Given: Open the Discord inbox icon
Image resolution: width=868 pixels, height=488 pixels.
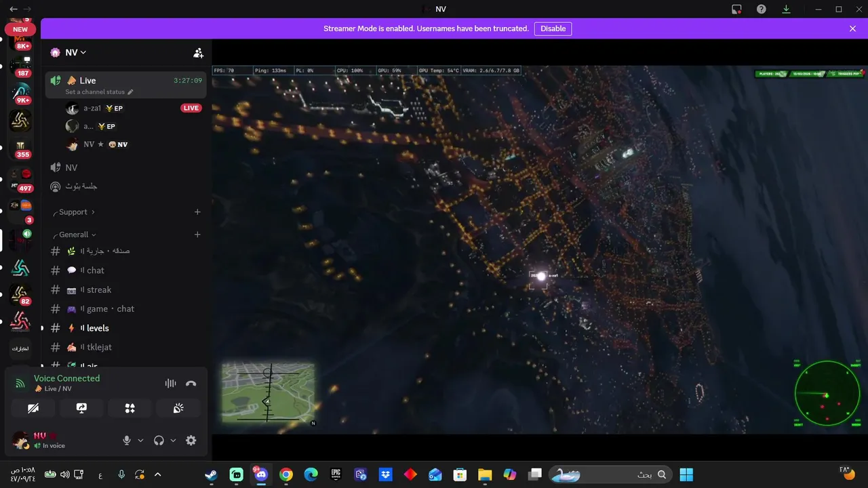Looking at the screenshot, I should [x=736, y=9].
